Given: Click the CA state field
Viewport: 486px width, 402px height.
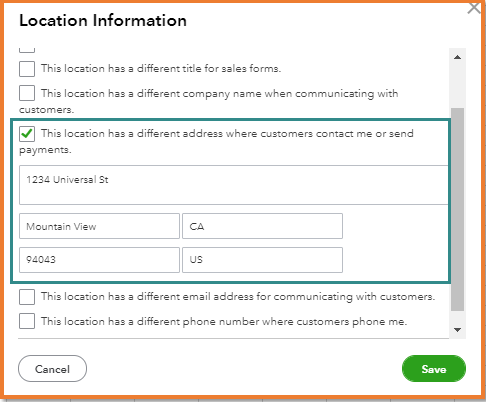Looking at the screenshot, I should click(262, 226).
